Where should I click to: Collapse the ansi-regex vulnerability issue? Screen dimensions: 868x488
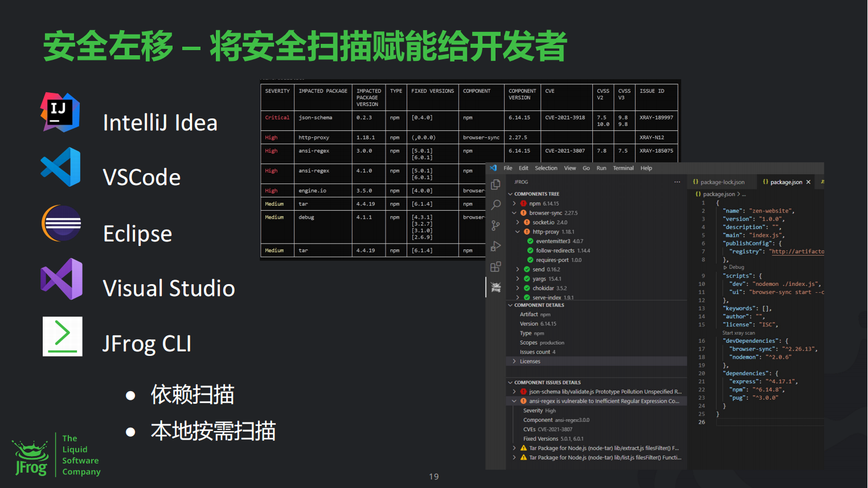click(x=514, y=401)
